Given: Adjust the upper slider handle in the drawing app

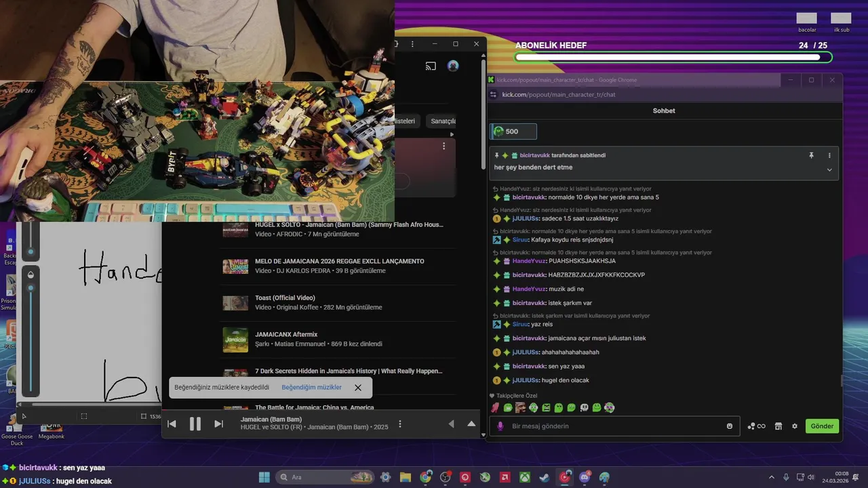Looking at the screenshot, I should (x=31, y=251).
